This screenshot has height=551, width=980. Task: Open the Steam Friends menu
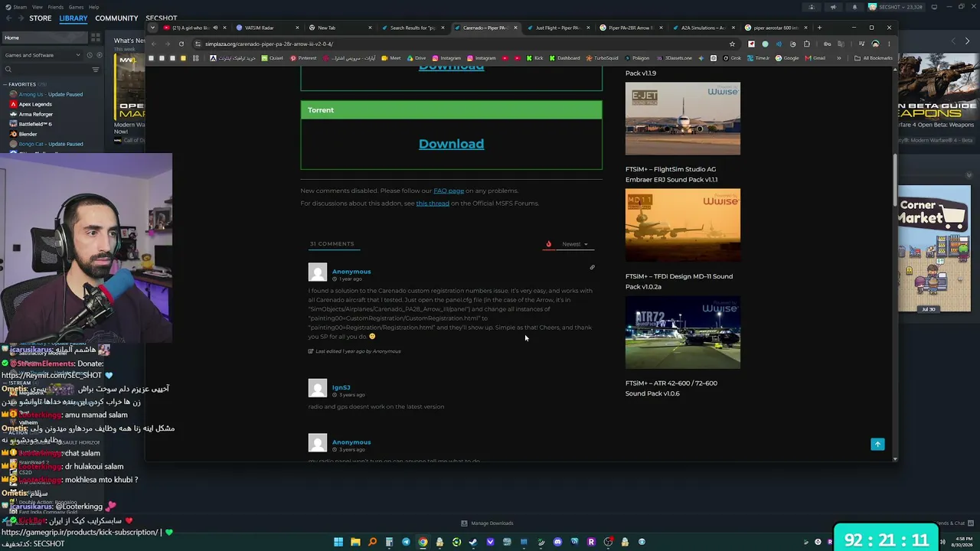click(x=55, y=7)
